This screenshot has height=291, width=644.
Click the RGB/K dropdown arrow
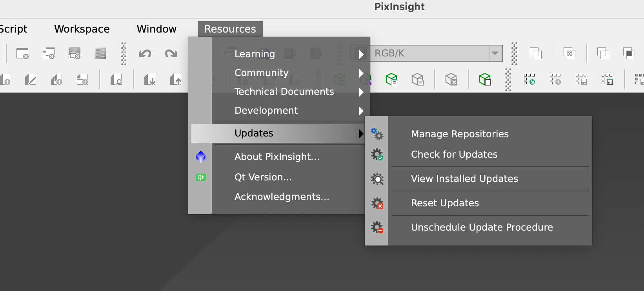coord(495,53)
